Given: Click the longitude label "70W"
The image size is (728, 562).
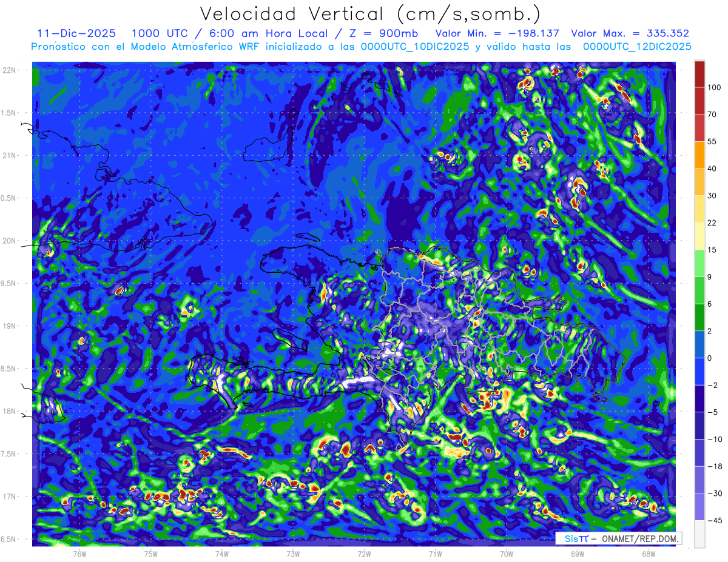Looking at the screenshot, I should point(506,554).
